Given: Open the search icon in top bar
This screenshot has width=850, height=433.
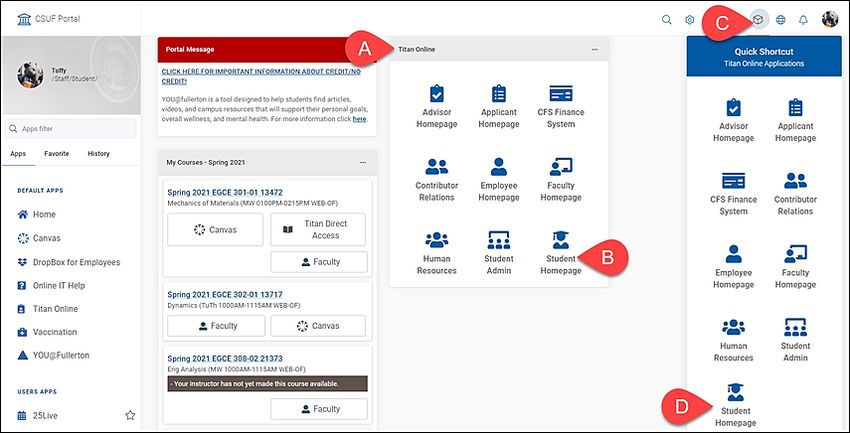Looking at the screenshot, I should [x=667, y=20].
